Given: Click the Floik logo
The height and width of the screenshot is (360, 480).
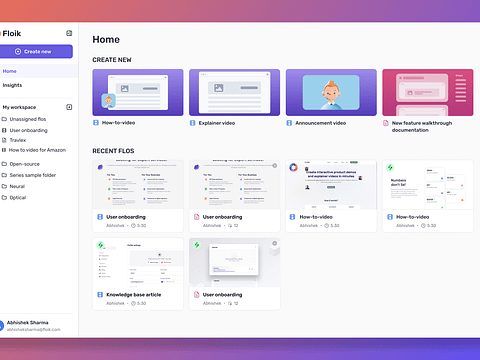Looking at the screenshot, I should 11,33.
